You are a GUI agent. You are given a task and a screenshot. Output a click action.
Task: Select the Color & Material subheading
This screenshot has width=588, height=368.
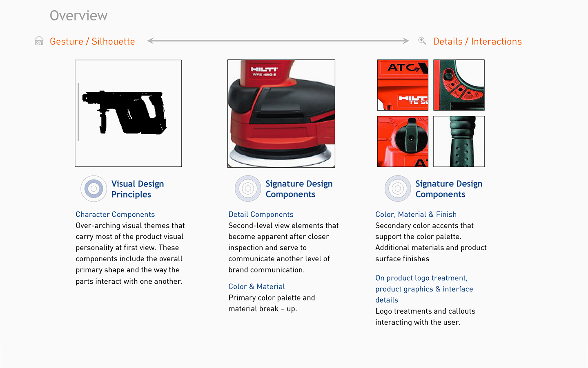click(x=257, y=286)
